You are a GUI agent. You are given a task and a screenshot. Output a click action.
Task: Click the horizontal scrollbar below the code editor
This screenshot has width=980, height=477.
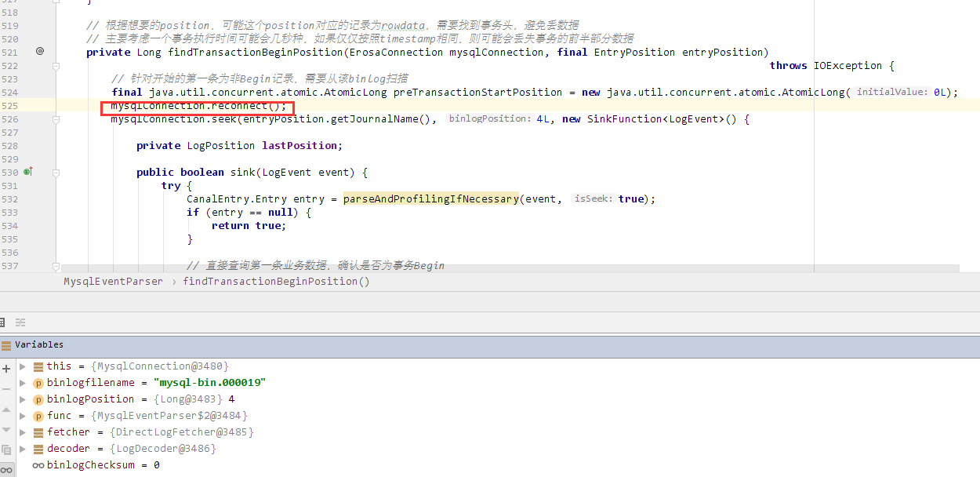[510, 269]
